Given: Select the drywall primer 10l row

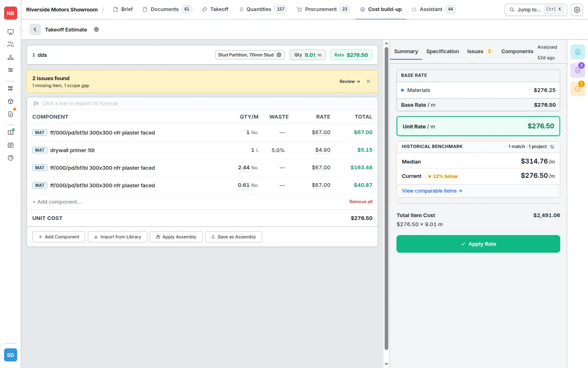Looking at the screenshot, I should (202, 150).
